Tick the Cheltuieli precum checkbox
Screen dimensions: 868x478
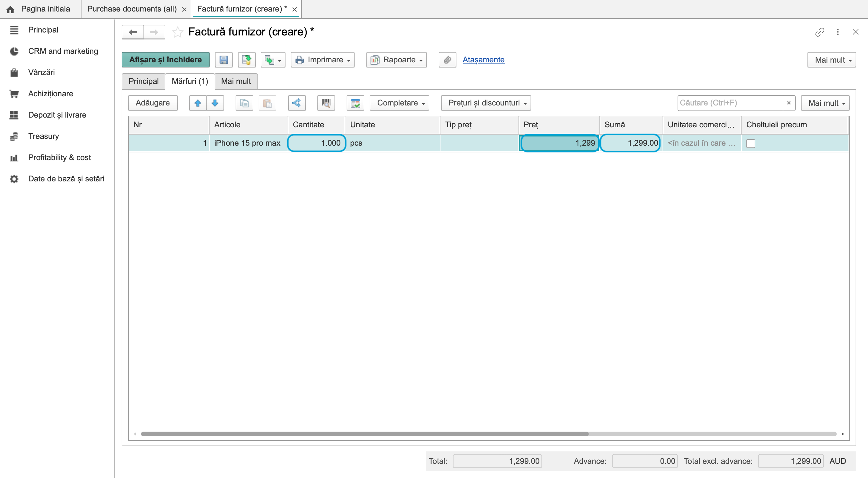[750, 143]
